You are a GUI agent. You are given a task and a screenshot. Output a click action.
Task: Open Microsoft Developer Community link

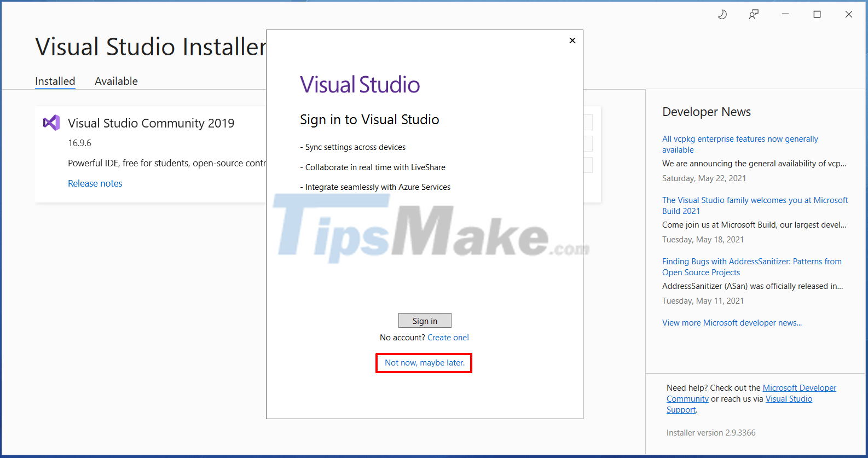click(800, 388)
